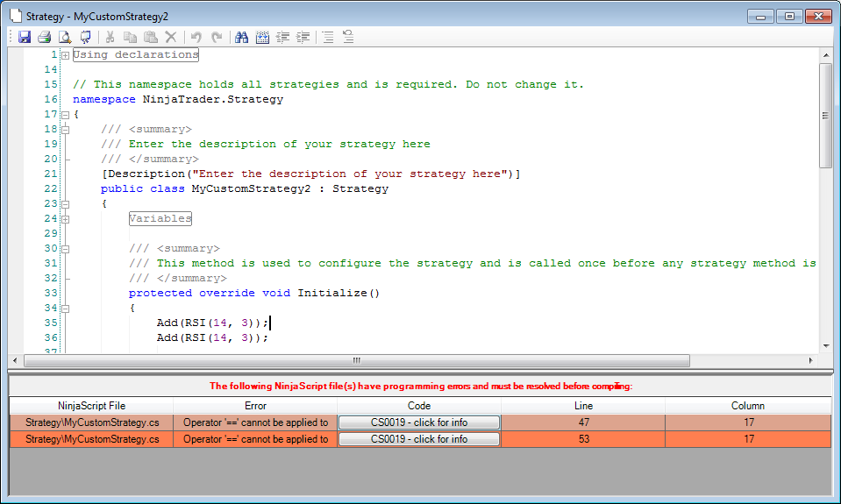The width and height of the screenshot is (841, 504).
Task: Place cursor on 'namespace NinjaTrader.Strategy' line
Action: (178, 99)
